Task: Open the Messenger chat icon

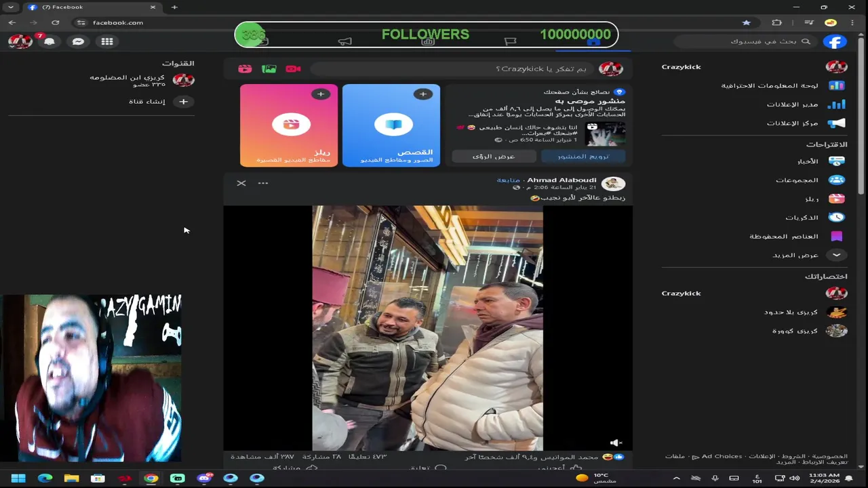Action: 78,41
